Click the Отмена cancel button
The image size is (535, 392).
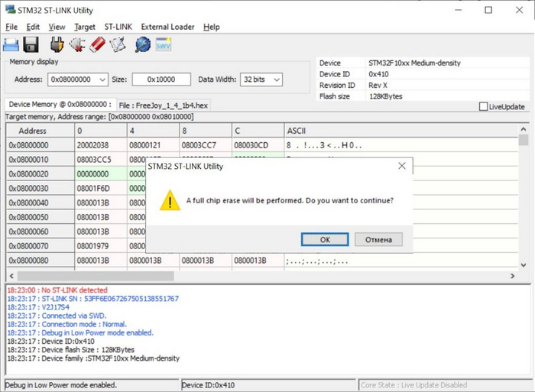point(378,239)
